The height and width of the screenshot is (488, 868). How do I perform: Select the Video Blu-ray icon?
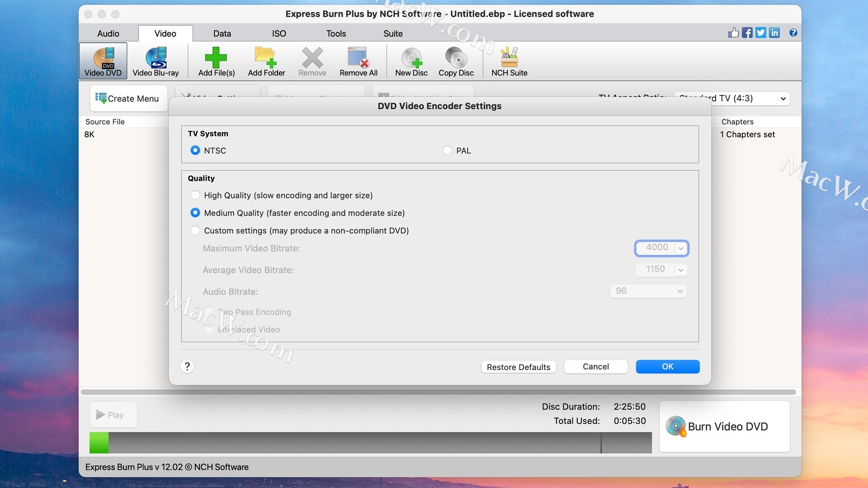coord(156,61)
